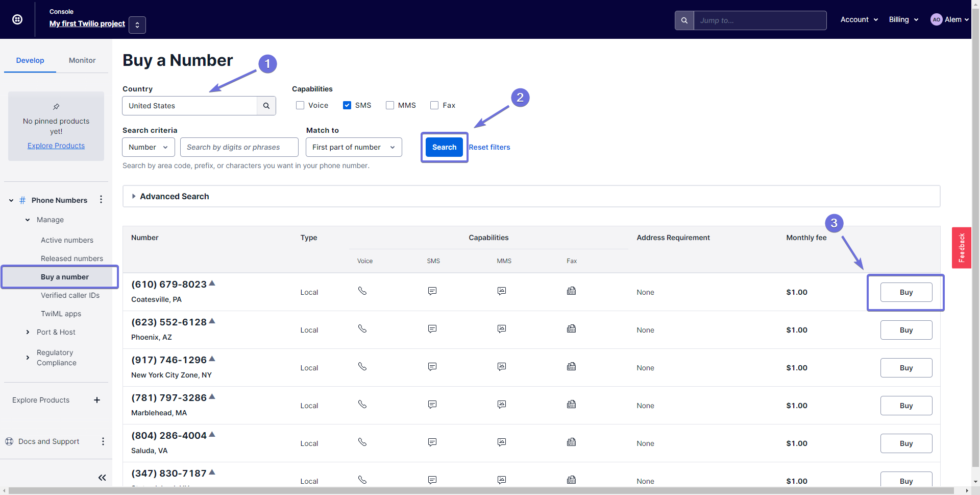Viewport: 980px width, 495px height.
Task: Open Verified caller IDs page
Action: (70, 295)
